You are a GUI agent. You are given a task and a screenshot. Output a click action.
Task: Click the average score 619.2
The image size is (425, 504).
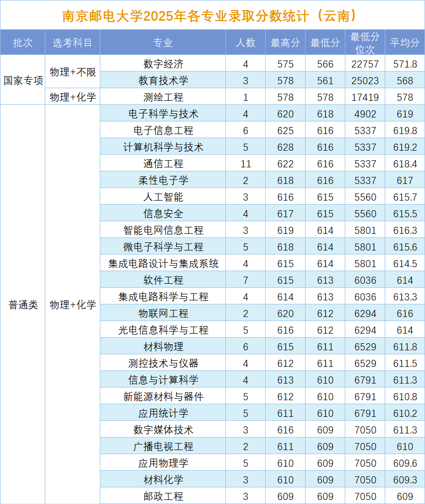(405, 147)
